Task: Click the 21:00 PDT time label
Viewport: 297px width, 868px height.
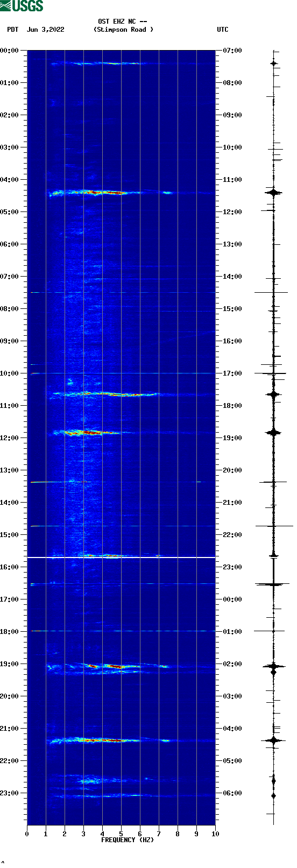Action: pos(9,729)
